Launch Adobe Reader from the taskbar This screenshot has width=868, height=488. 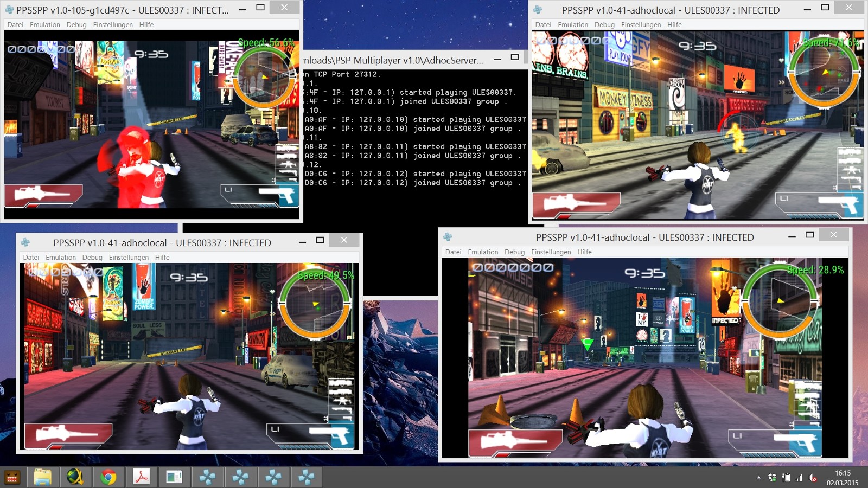(142, 477)
